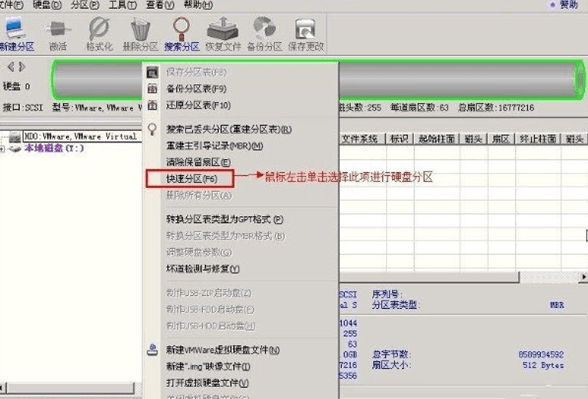Click the partition table horizontal scrollbar
The width and height of the screenshot is (588, 399).
coord(429,277)
